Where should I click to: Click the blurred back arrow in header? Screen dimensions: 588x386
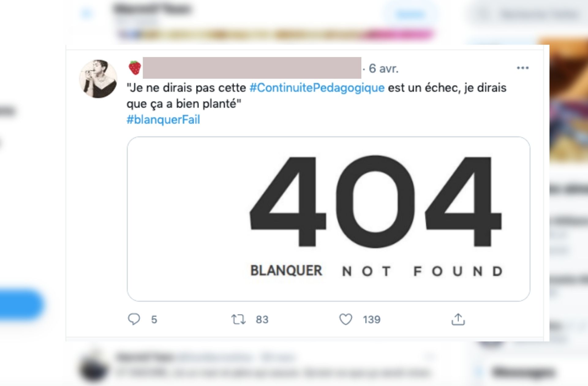(x=87, y=14)
